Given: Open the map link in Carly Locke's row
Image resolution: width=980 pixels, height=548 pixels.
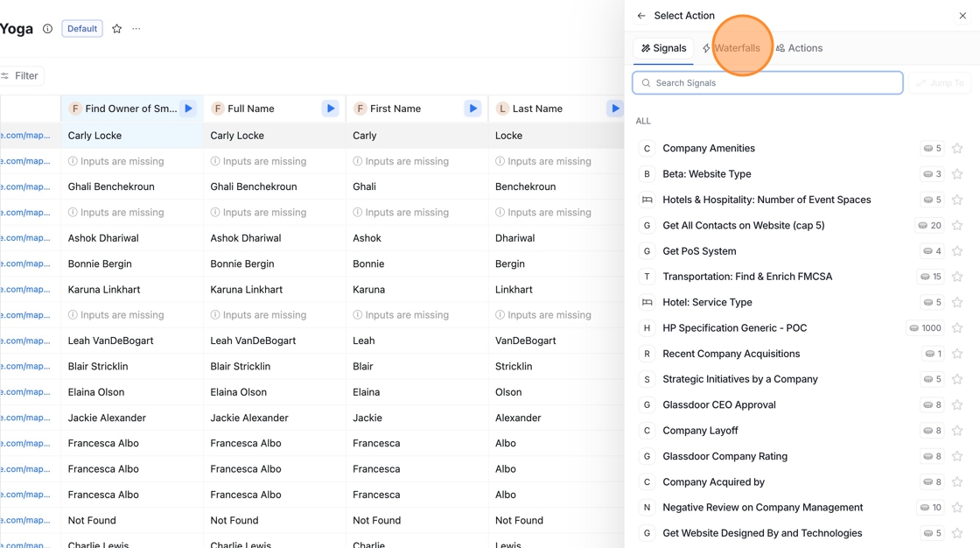Looking at the screenshot, I should click(25, 135).
